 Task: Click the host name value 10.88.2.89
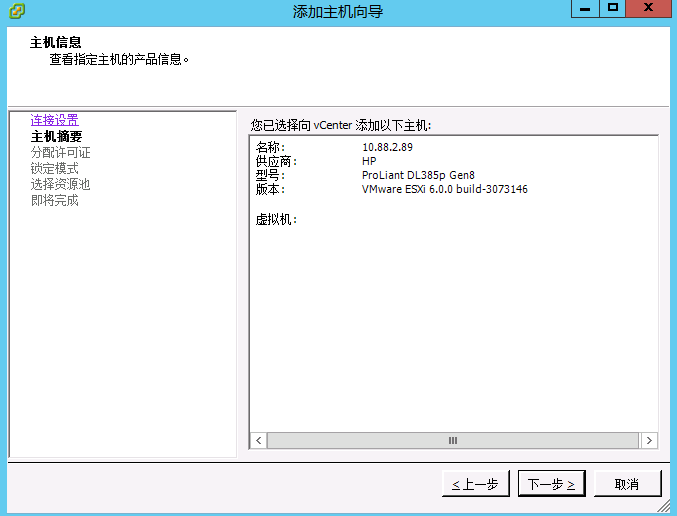click(387, 147)
